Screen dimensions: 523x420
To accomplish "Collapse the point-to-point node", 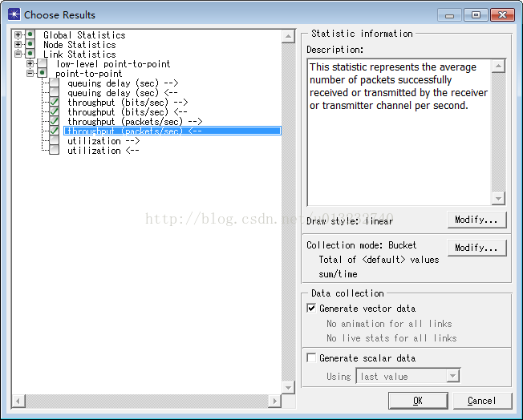I will 30,73.
